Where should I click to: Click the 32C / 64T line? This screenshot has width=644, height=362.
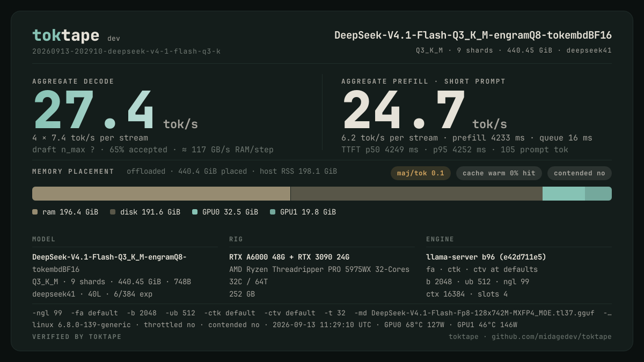tap(248, 282)
